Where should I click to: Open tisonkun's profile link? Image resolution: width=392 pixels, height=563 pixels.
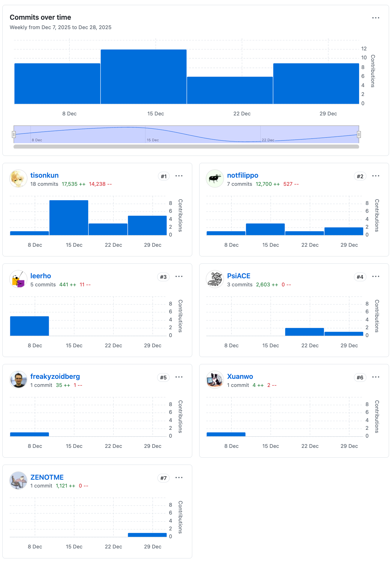point(44,175)
